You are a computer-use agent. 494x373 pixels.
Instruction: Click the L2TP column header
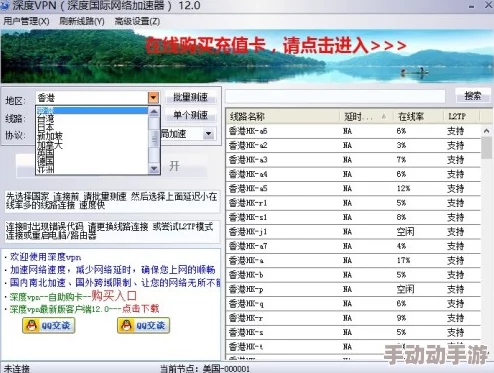(462, 116)
